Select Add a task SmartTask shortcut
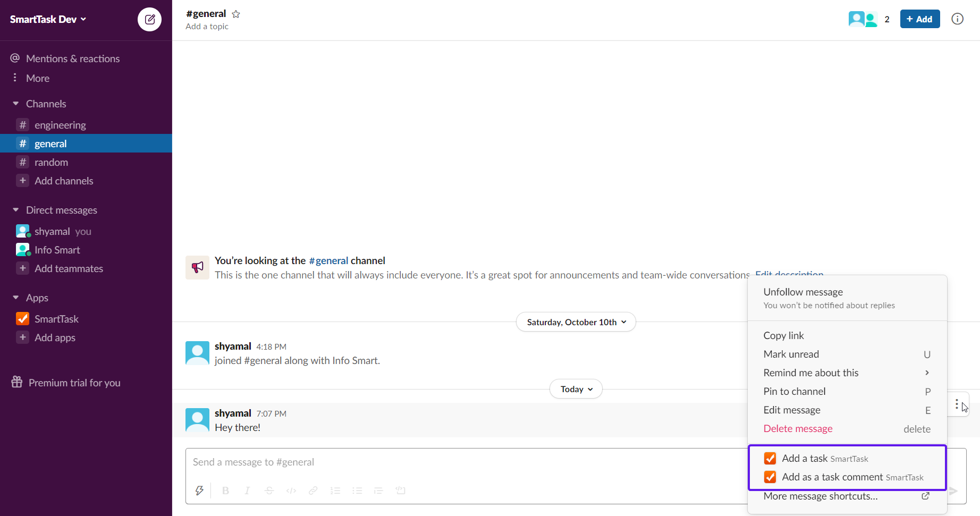Image resolution: width=980 pixels, height=516 pixels. point(847,458)
